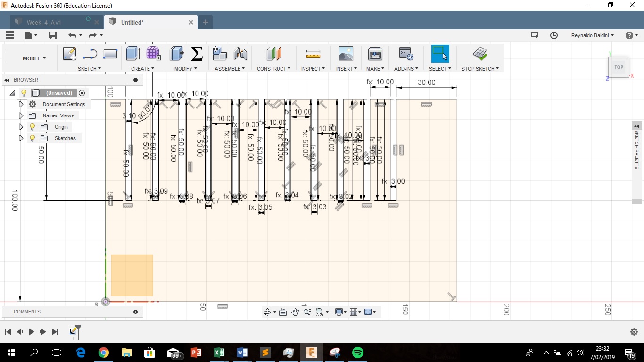Toggle visibility of the Unsaved root component
Image resolution: width=644 pixels, height=362 pixels.
(x=24, y=93)
